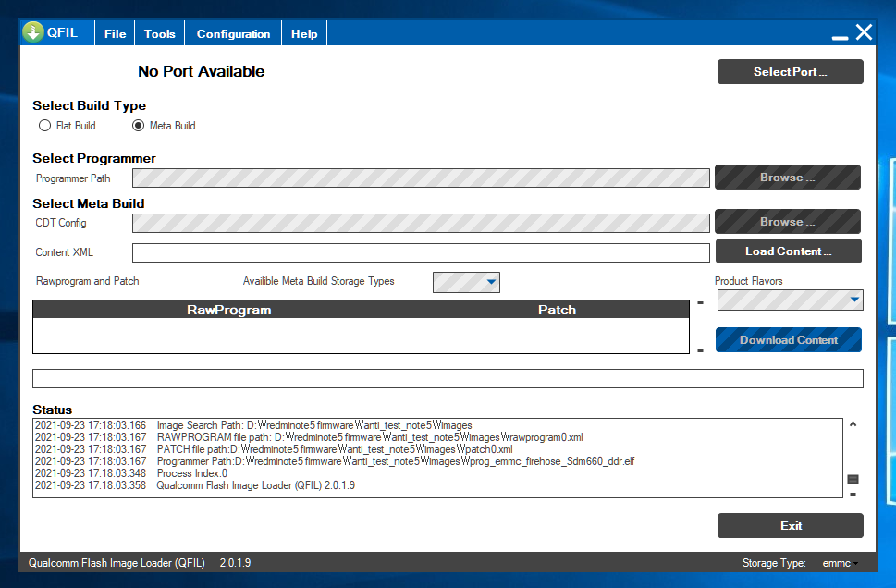This screenshot has width=896, height=588.
Task: Click the Patch column header
Action: pos(557,310)
